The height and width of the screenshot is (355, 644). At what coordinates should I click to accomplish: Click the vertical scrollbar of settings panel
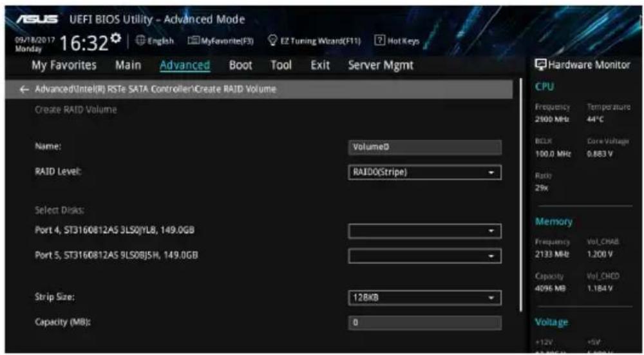pos(521,195)
